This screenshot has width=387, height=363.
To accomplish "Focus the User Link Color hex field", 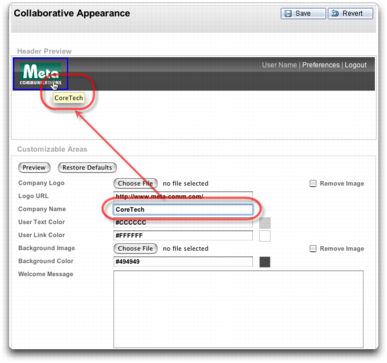I will 183,236.
